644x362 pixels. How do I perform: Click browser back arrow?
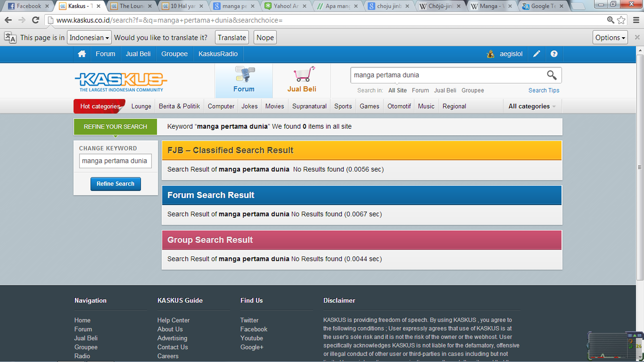[8, 20]
